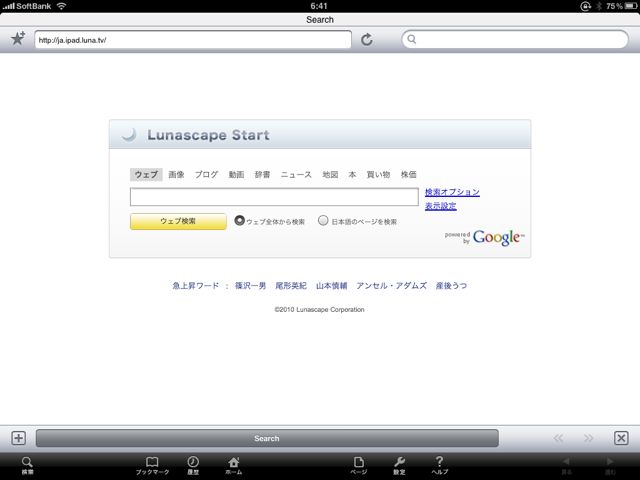This screenshot has height=480, width=640.
Task: Focus the Lunascape Start search input
Action: click(x=274, y=197)
